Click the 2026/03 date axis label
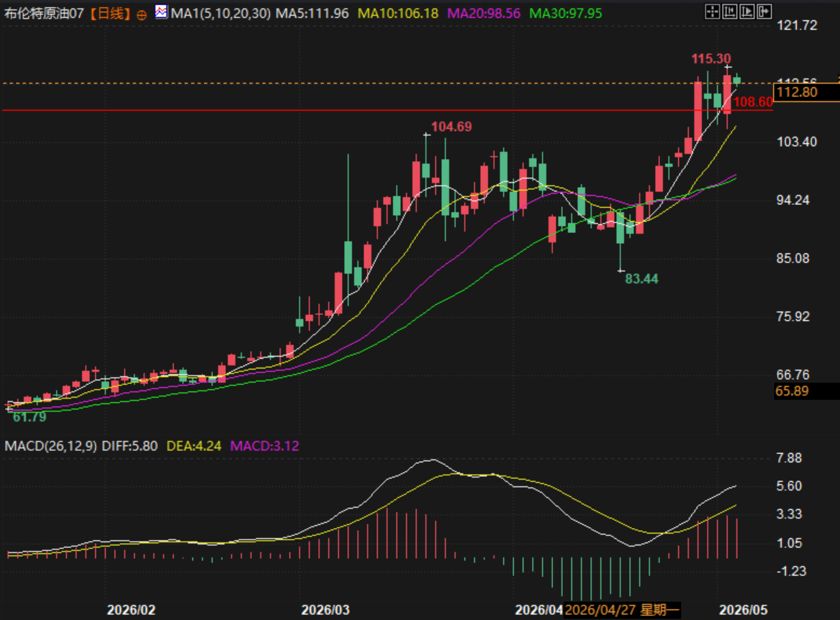Screen dimensions: 840x620 tap(325, 610)
